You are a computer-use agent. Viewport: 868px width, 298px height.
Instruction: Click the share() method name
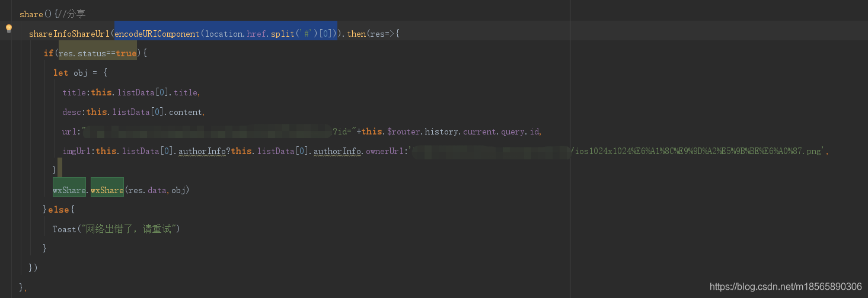(x=31, y=14)
